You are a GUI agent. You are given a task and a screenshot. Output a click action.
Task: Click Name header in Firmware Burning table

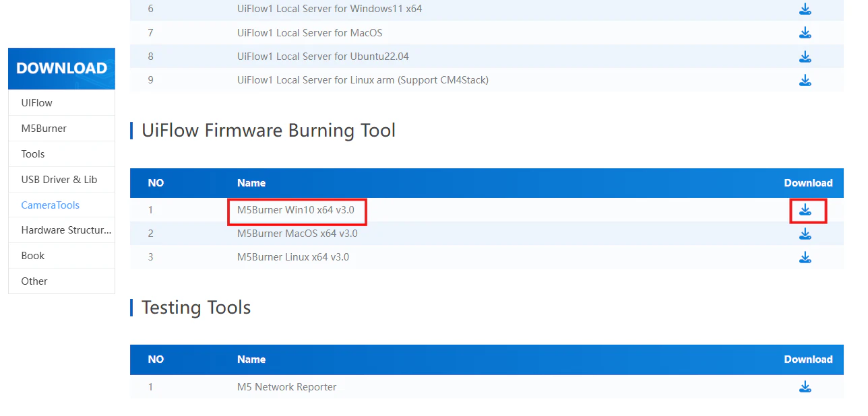click(x=251, y=183)
